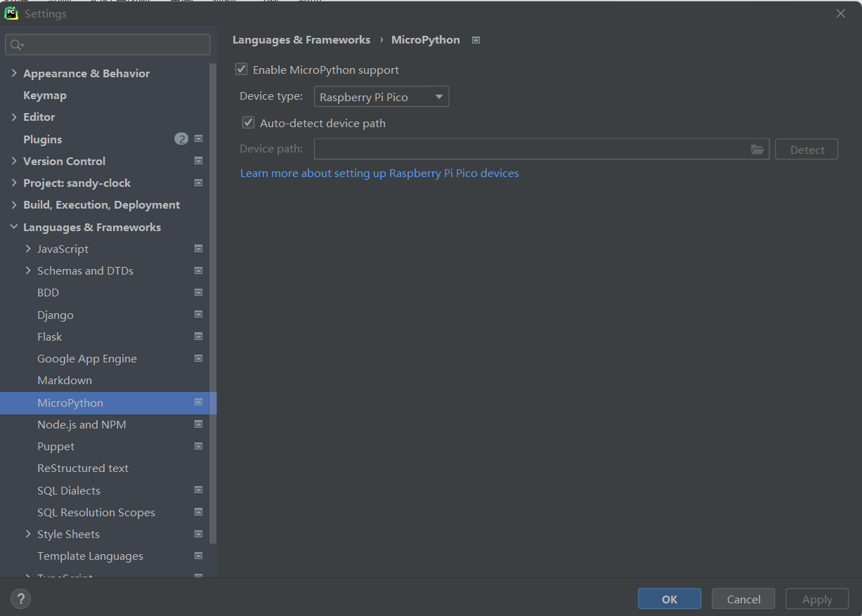Toggle Auto-detect device path checkbox
This screenshot has height=616, width=862.
pos(248,123)
